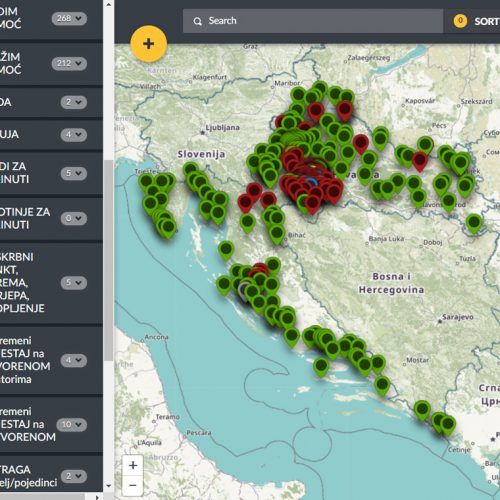This screenshot has width=500, height=500.
Task: Expand the 0 dropdown beside OTINJE ZA INUTI
Action: point(74,218)
